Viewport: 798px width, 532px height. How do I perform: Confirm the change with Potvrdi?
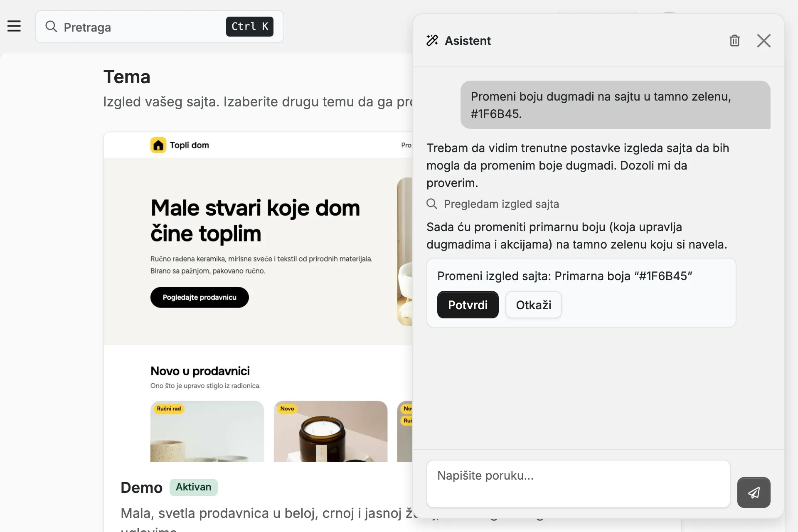tap(468, 305)
